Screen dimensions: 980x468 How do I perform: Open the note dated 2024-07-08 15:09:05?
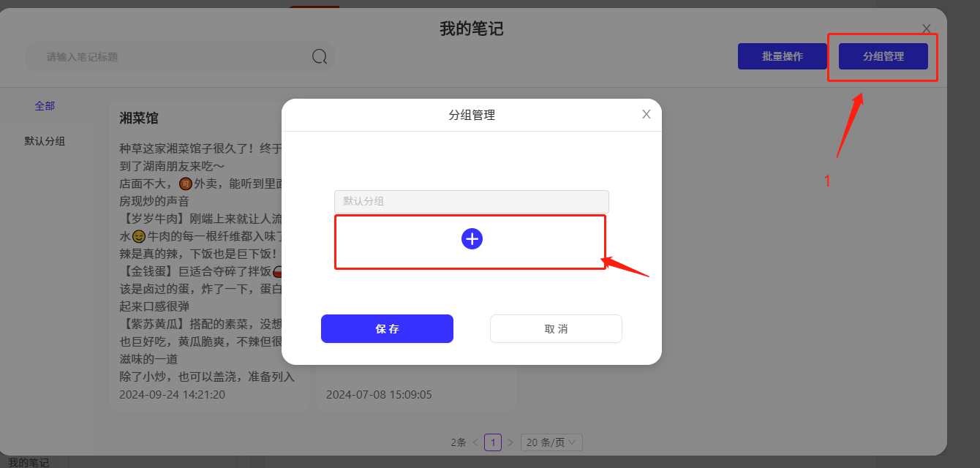click(x=379, y=395)
